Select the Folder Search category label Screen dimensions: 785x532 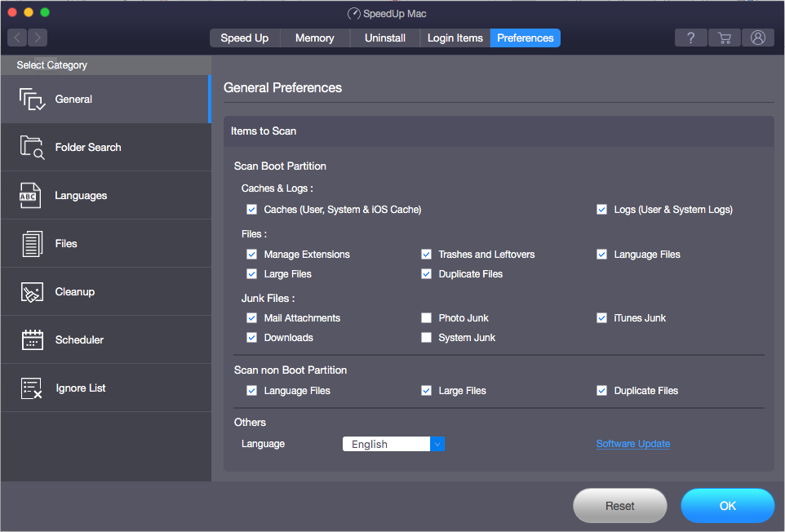88,147
